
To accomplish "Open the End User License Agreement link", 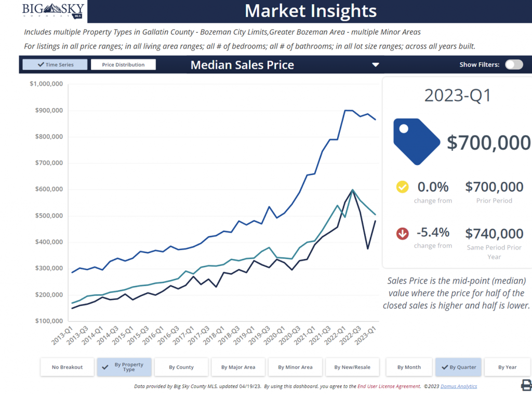I will coord(389,386).
